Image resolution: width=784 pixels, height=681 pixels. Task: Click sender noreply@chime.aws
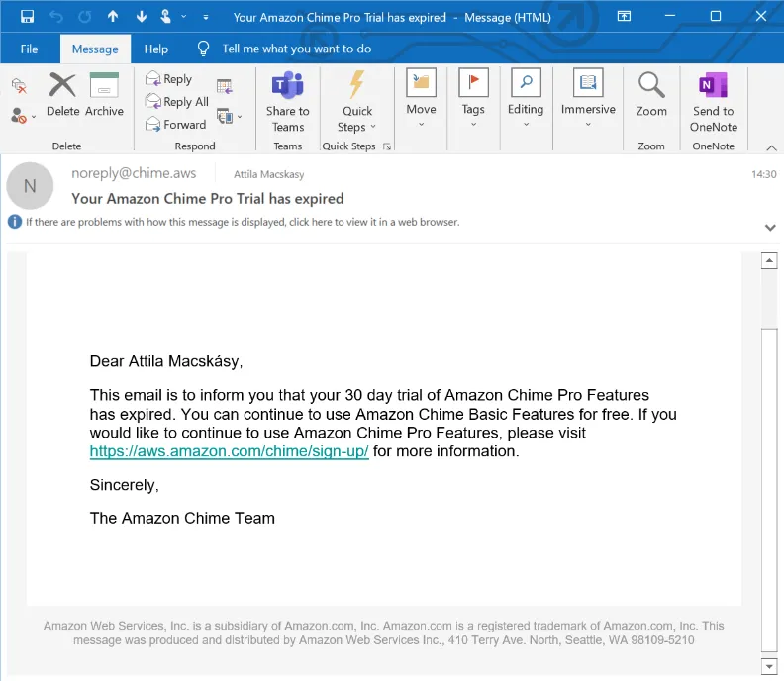pos(134,173)
